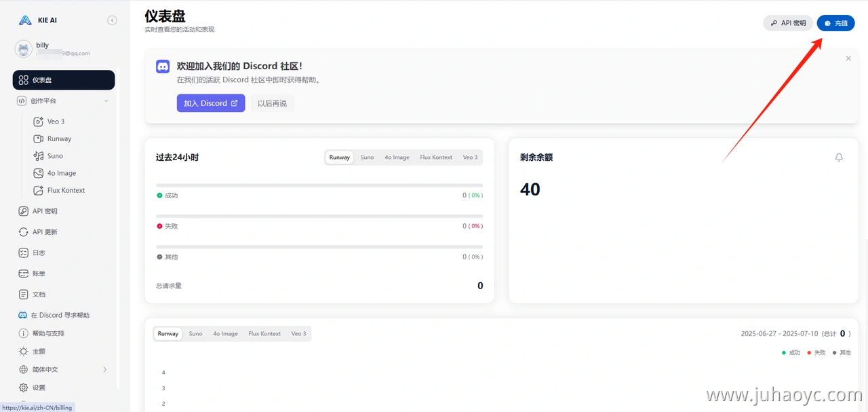Image resolution: width=868 pixels, height=412 pixels.
Task: Select Veo 3 tab above the bottom chart
Action: click(298, 334)
